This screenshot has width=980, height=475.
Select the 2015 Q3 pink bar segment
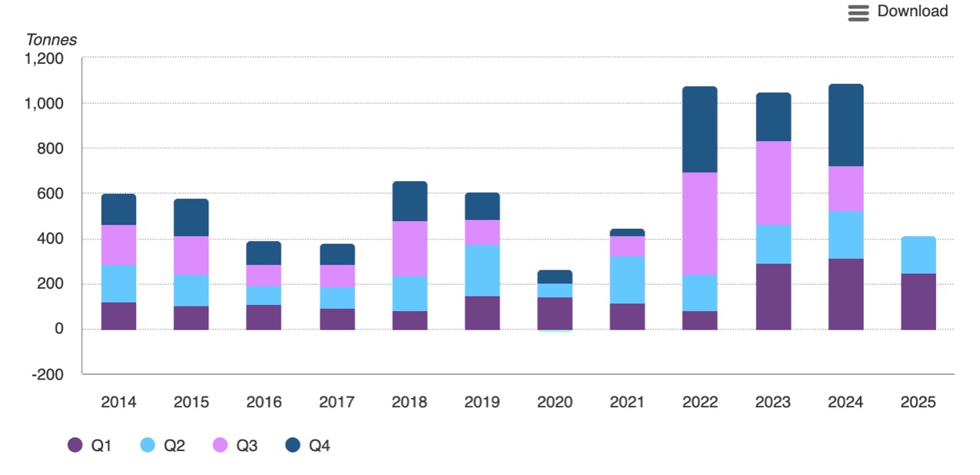191,256
